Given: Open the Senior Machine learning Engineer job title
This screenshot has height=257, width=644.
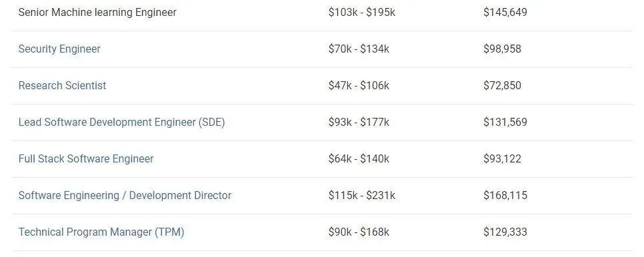Looking at the screenshot, I should pyautogui.click(x=97, y=12).
